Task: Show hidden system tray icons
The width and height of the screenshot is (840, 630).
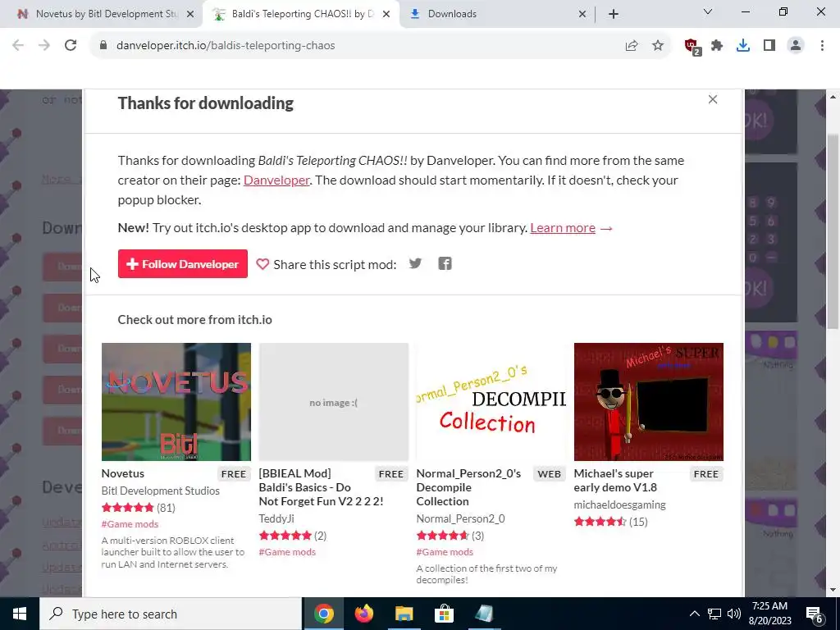Action: pyautogui.click(x=694, y=614)
